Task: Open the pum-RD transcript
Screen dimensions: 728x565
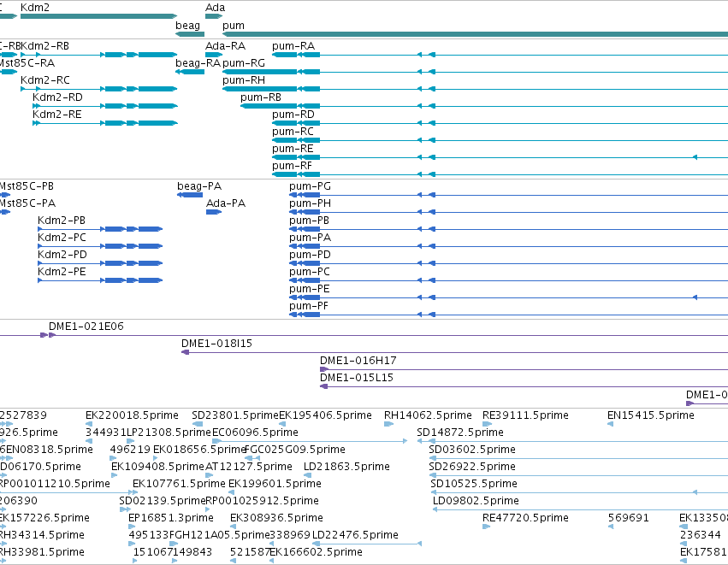Action: tap(293, 115)
